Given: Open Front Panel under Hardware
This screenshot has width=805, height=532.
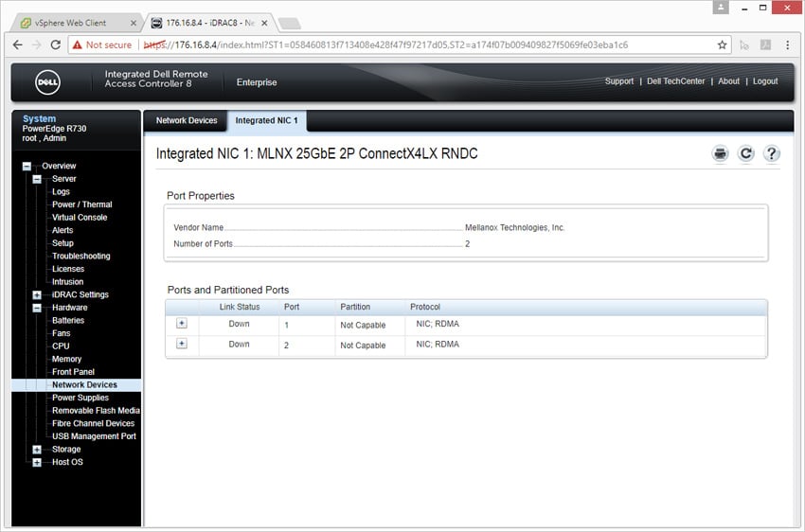Looking at the screenshot, I should pyautogui.click(x=73, y=372).
